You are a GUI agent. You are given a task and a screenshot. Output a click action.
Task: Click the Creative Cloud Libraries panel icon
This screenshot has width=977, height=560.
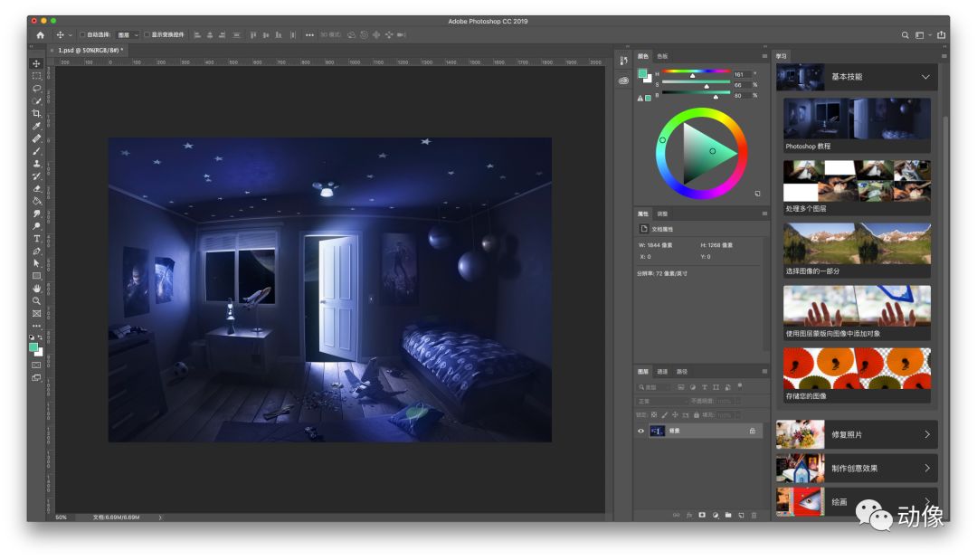(x=623, y=81)
